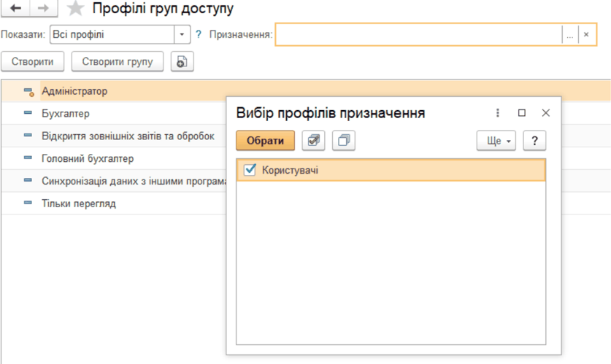Open the Ще dropdown menu

tap(496, 141)
